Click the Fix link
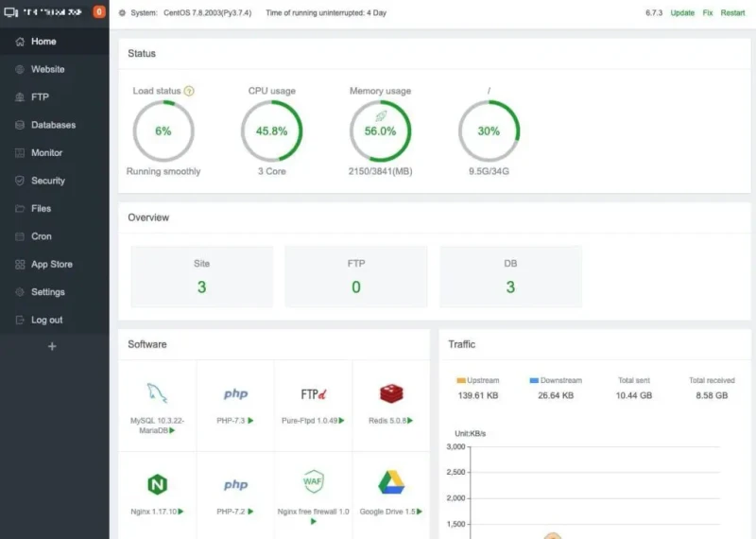The image size is (756, 539). (707, 13)
